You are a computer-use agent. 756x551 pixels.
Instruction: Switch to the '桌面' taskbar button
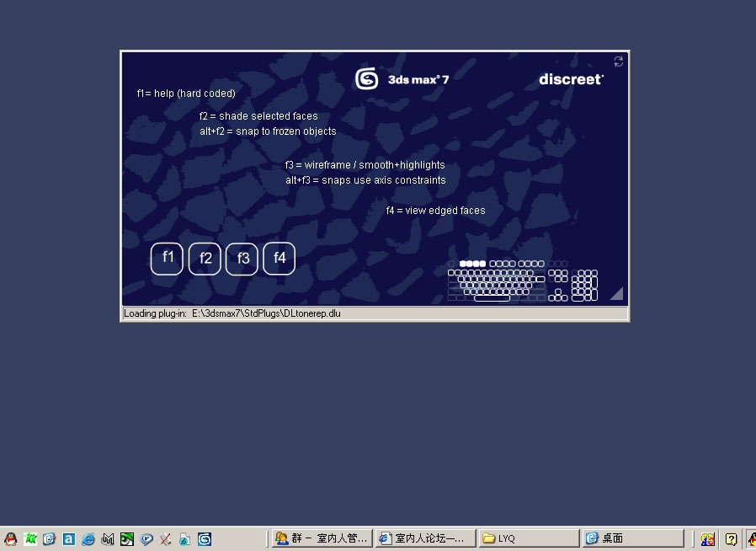point(632,538)
